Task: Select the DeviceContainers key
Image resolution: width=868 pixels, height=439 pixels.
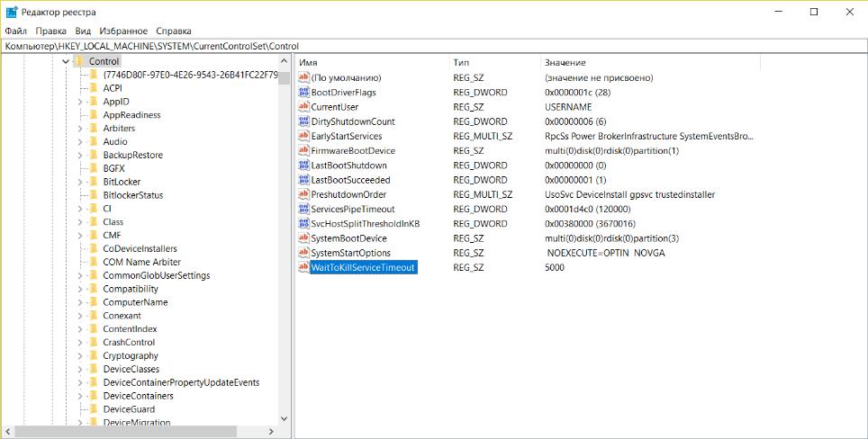Action: click(138, 396)
